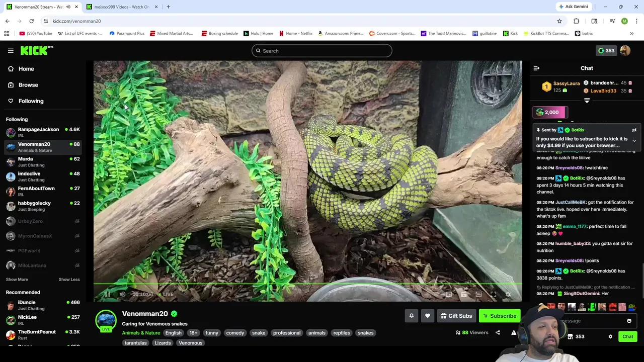Screen dimensions: 644x362
Task: Click the tarantulas tag
Action: coord(135,343)
